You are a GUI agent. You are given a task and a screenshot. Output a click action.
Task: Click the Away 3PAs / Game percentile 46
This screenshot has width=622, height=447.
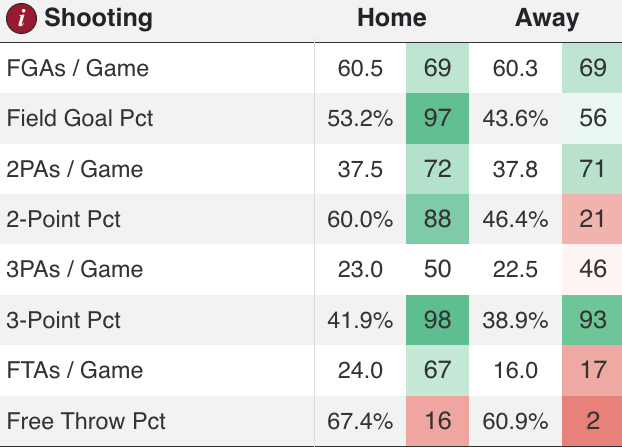(x=593, y=270)
